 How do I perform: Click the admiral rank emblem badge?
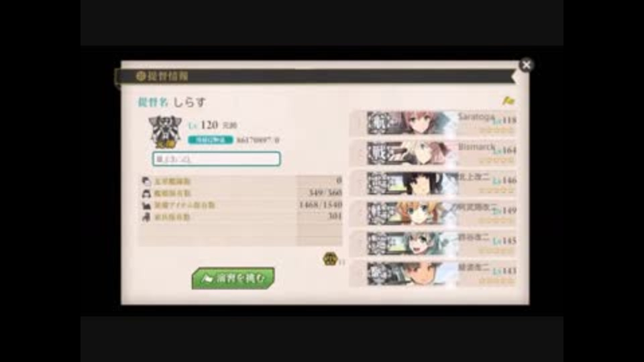click(165, 131)
